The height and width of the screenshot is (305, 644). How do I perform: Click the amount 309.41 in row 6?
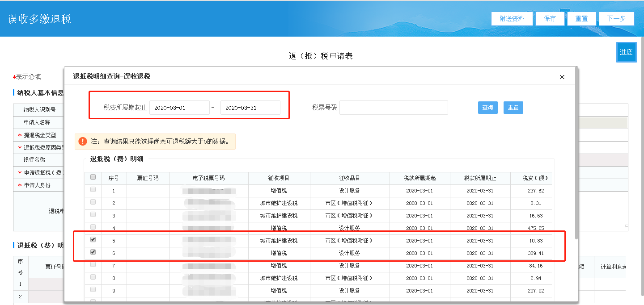click(x=535, y=253)
